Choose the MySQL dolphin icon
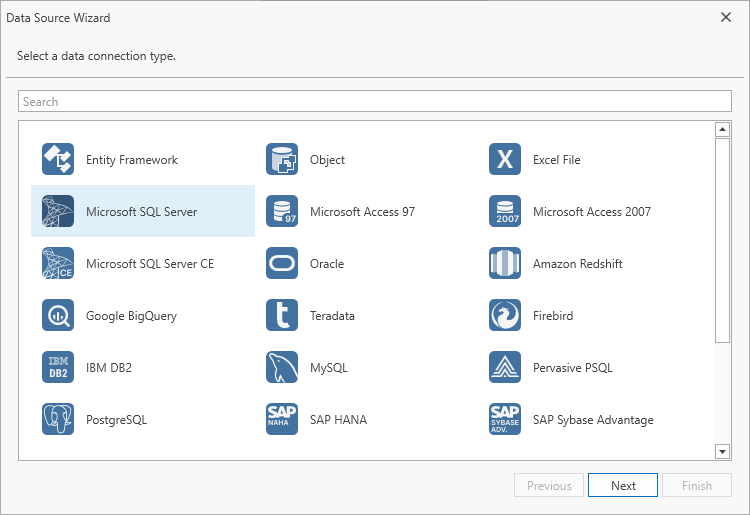This screenshot has width=750, height=515. pyautogui.click(x=282, y=367)
